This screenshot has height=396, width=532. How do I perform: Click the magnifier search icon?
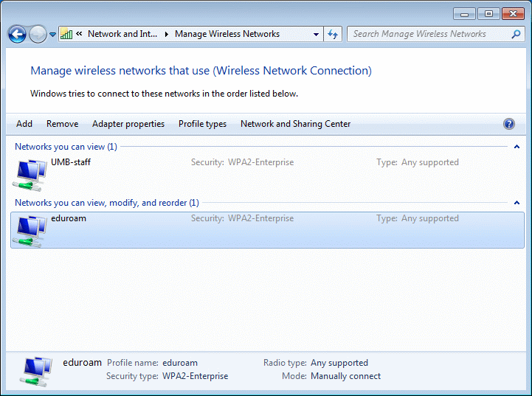[x=516, y=34]
